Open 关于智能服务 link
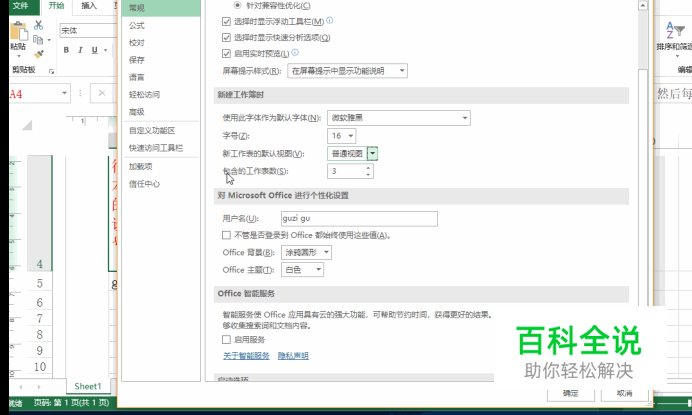 246,356
